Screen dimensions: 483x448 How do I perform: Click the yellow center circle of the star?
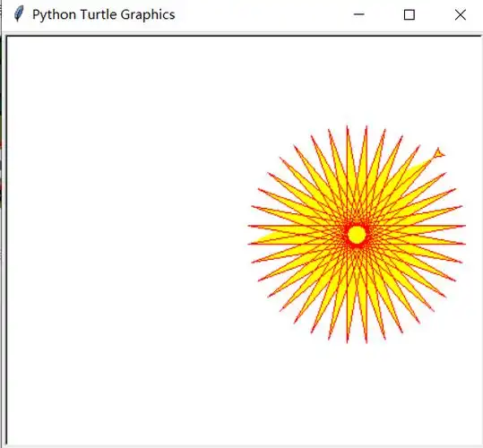tap(357, 235)
